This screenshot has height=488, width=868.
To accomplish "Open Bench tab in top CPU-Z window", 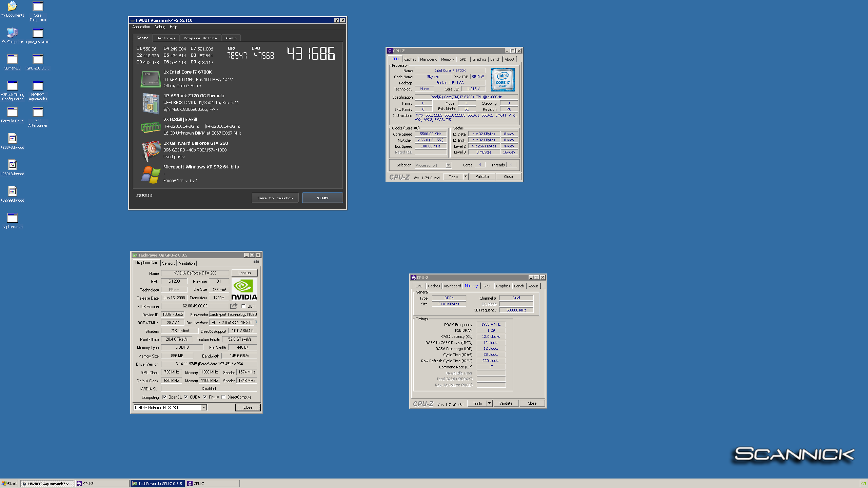I will click(x=495, y=59).
